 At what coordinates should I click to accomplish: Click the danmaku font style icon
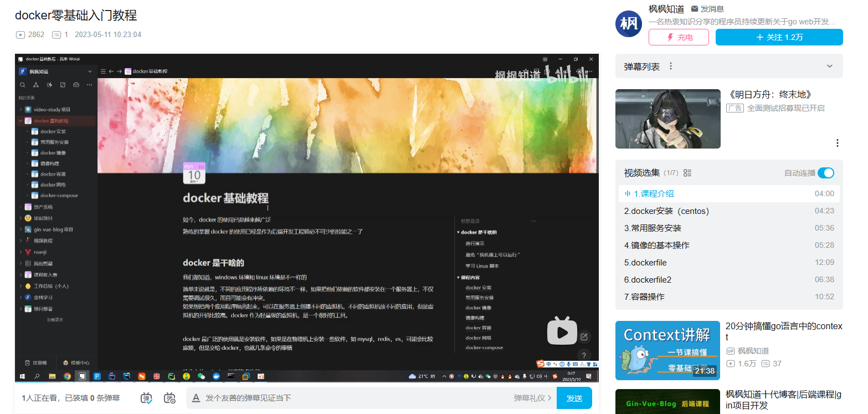click(x=196, y=398)
